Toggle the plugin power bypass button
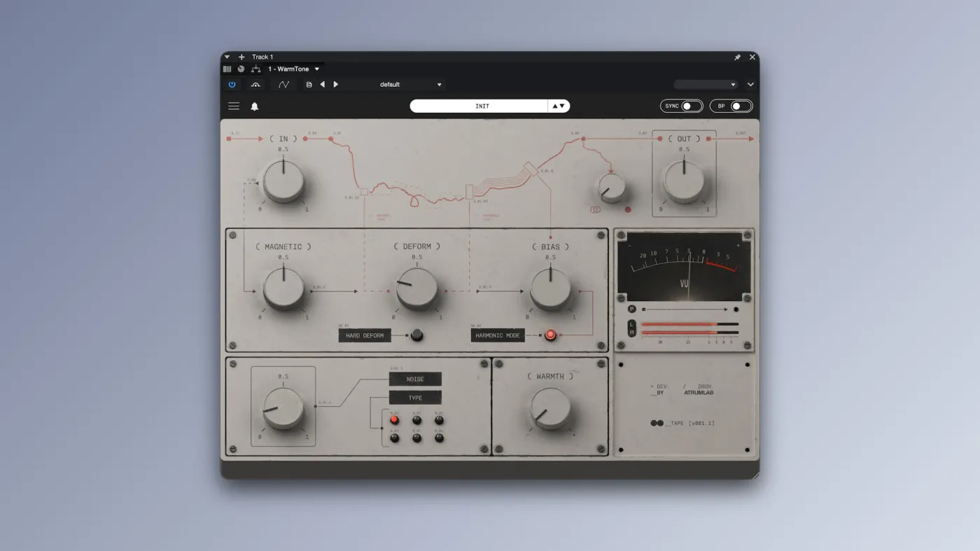Viewport: 980px width, 551px height. (232, 85)
